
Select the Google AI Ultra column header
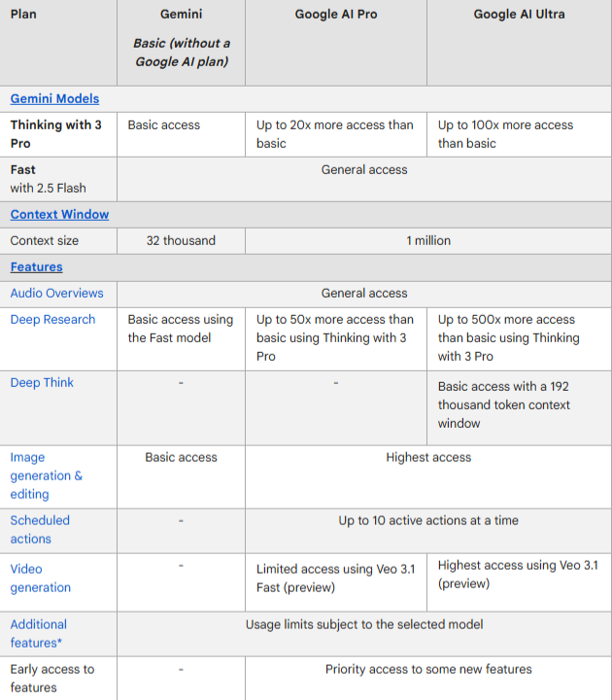point(520,15)
